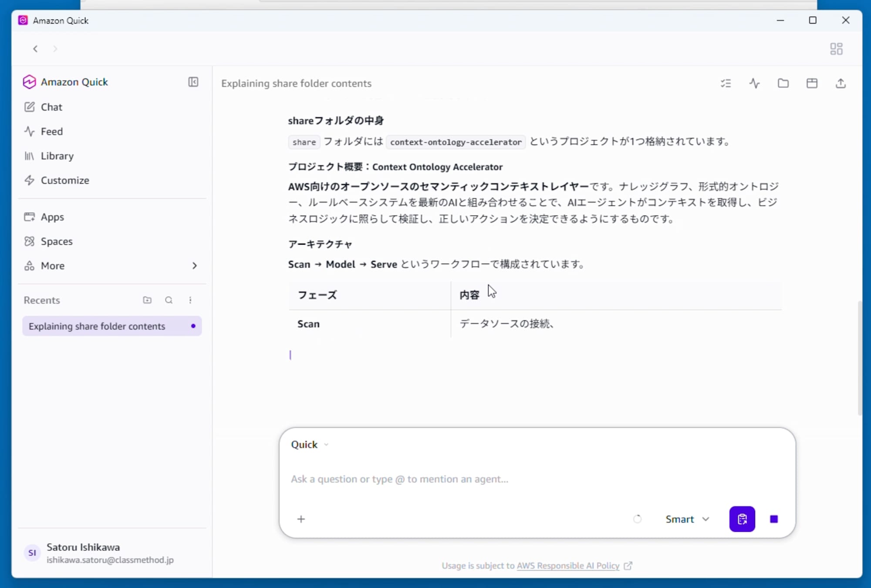The width and height of the screenshot is (871, 588).
Task: Click the new folder icon in Recents
Action: tap(147, 300)
